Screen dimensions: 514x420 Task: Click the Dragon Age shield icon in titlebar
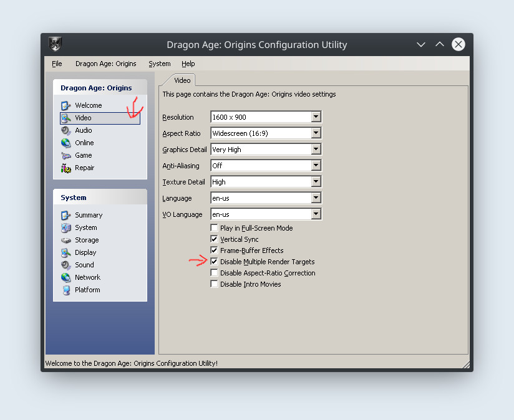(x=55, y=44)
